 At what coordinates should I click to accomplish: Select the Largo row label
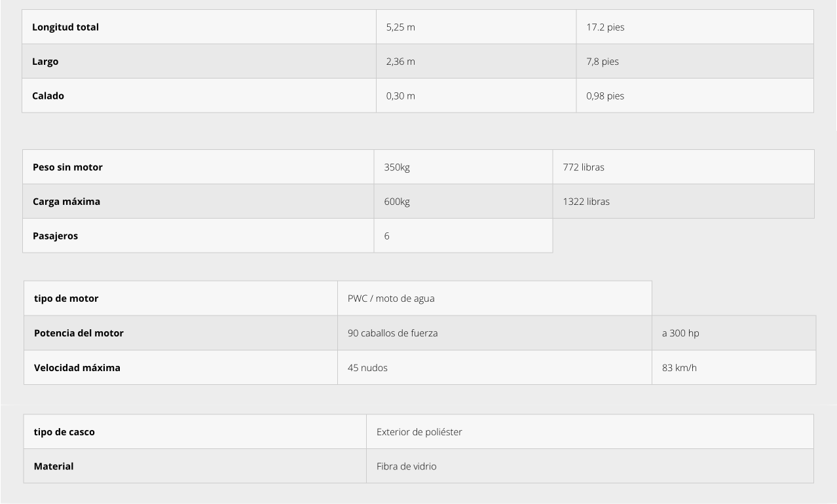coord(199,62)
